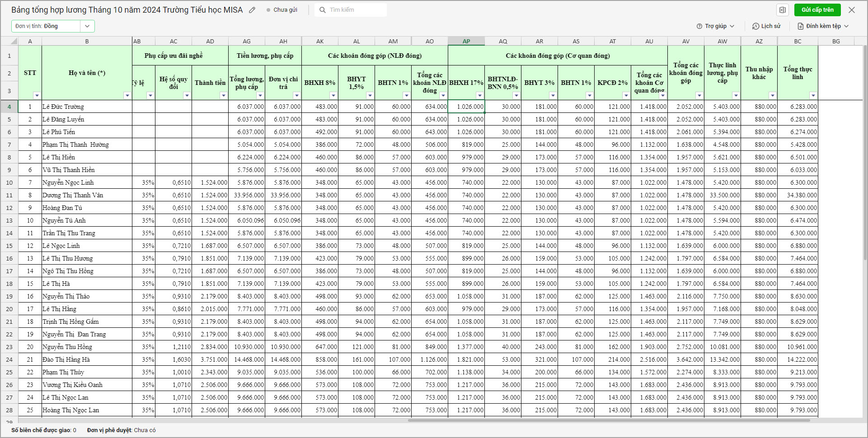Open filter on Tổng thực lĩnh column

(x=813, y=95)
